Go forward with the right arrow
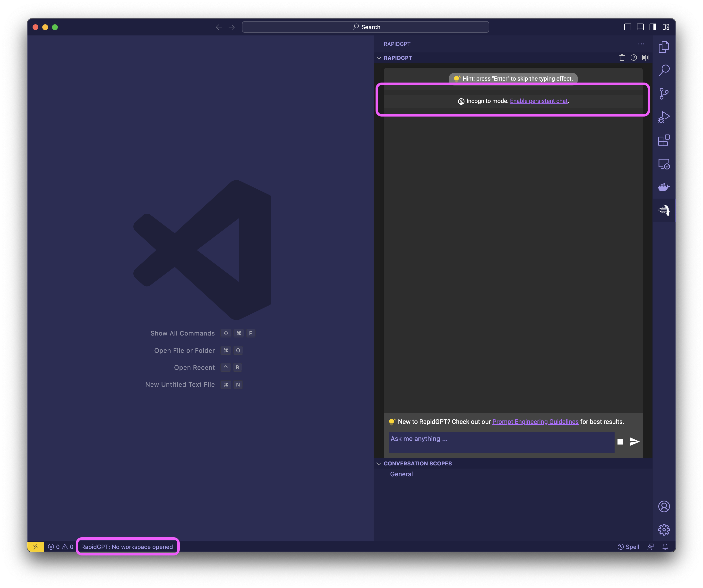The width and height of the screenshot is (703, 588). (x=232, y=27)
